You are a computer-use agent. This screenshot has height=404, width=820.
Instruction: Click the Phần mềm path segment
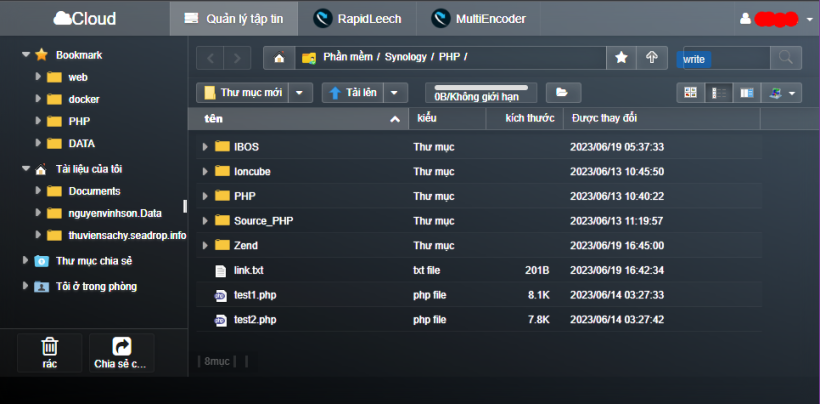348,57
